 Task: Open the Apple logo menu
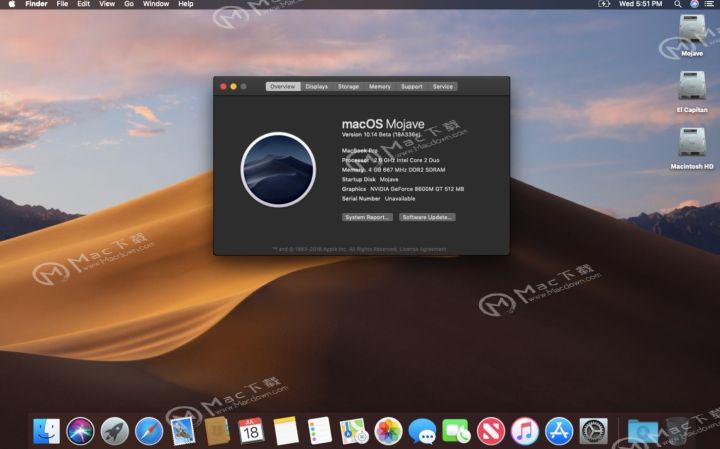12,4
